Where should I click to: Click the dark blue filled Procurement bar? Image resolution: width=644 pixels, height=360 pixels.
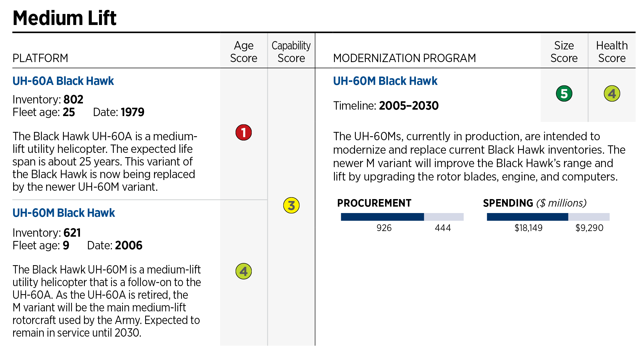(382, 217)
